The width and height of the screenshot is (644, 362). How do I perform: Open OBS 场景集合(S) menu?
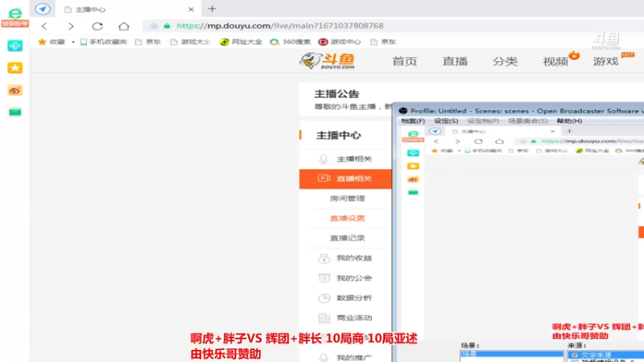[x=528, y=121]
